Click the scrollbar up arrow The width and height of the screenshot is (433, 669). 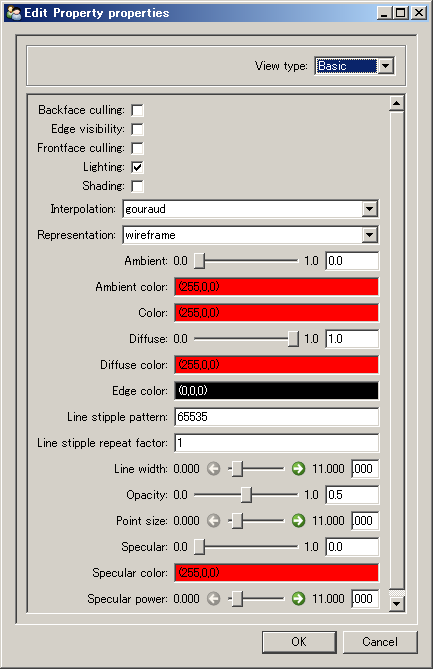397,103
